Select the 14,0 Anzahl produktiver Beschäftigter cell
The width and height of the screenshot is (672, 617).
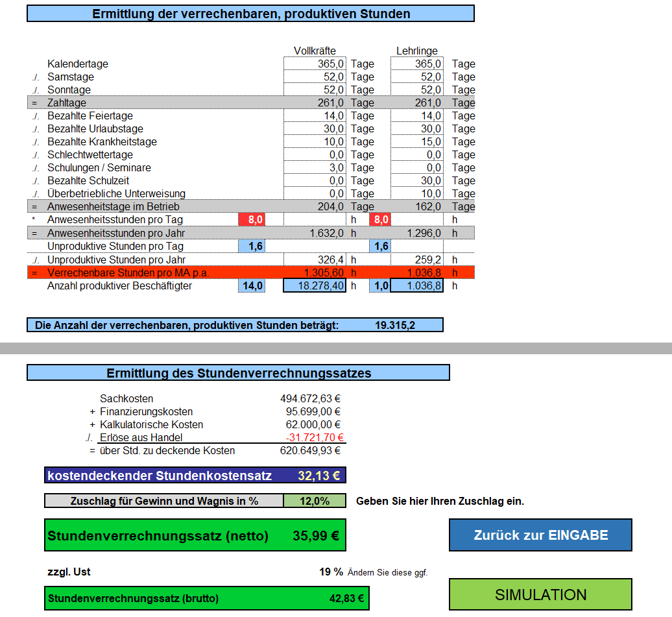click(252, 285)
